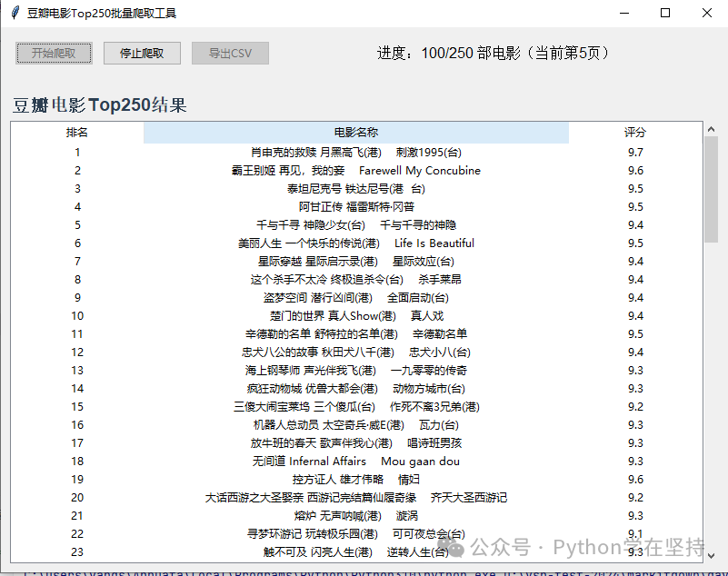
Task: Select the 放牛班的春天 row
Action: pos(356,442)
